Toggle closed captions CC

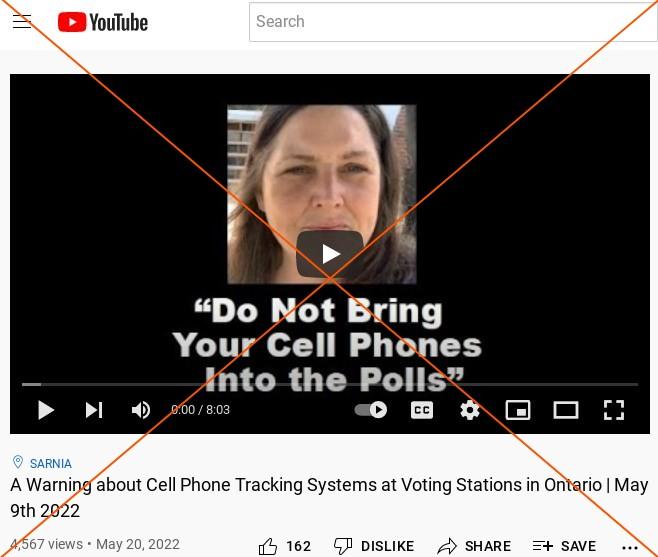pyautogui.click(x=422, y=410)
